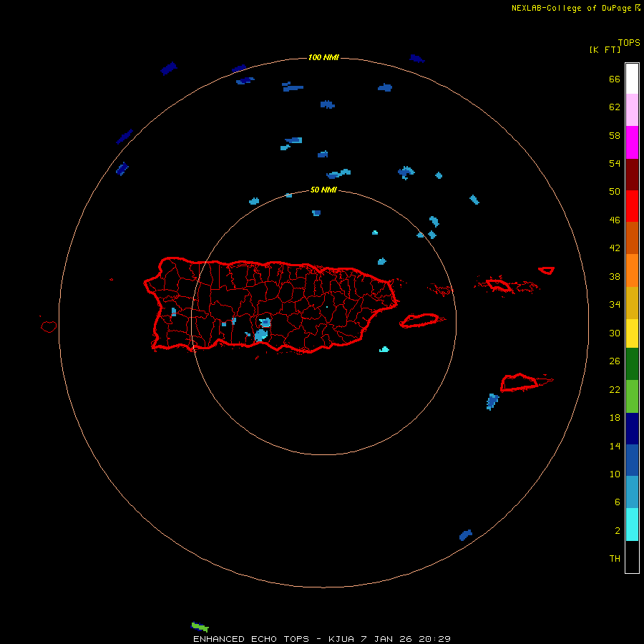
Task: Click the legend value 10
Action: (615, 474)
